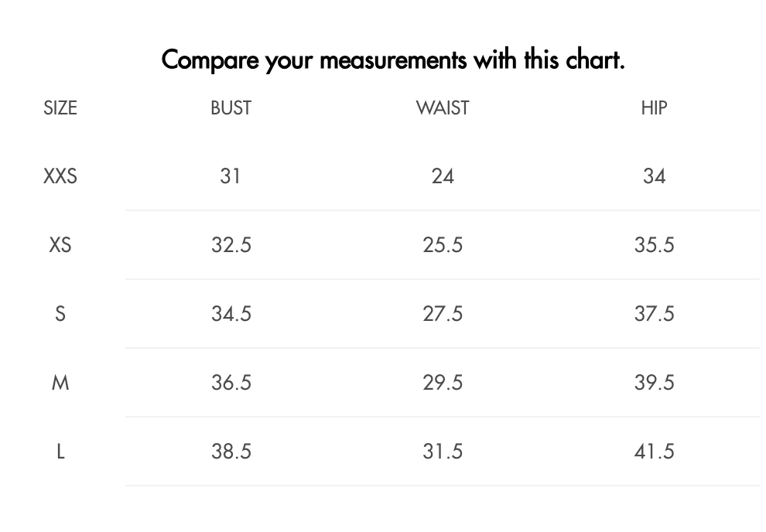Screen dimensions: 766x532
Task: Click the BUST column header
Action: click(x=231, y=107)
